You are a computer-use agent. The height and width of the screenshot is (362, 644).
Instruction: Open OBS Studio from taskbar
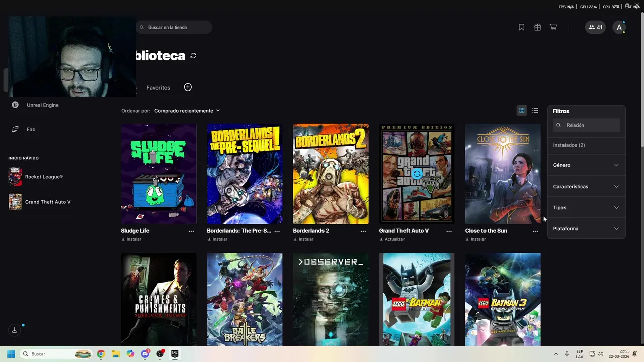pyautogui.click(x=160, y=354)
